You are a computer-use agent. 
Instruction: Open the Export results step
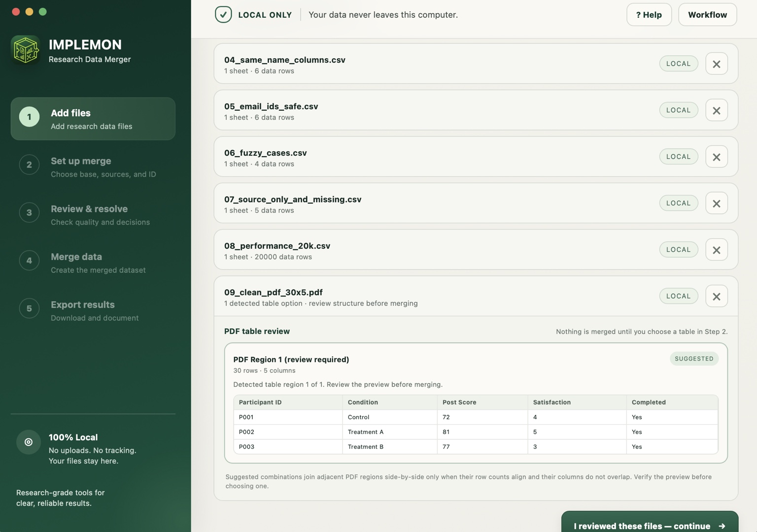(93, 310)
